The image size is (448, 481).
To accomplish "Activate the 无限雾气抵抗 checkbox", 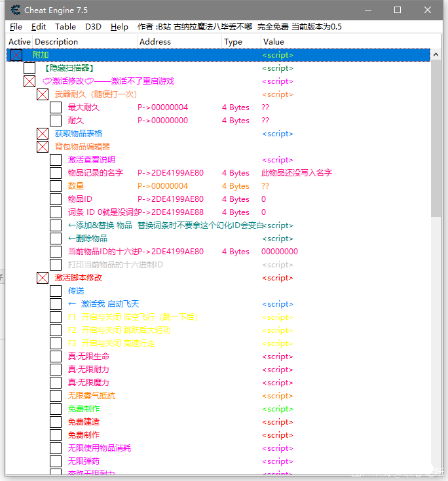I will point(56,396).
